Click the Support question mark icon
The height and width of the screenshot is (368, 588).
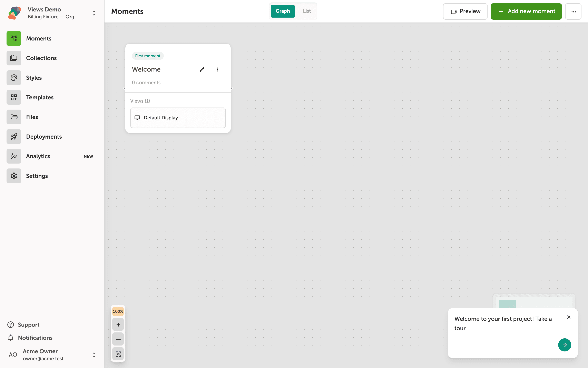click(x=10, y=325)
